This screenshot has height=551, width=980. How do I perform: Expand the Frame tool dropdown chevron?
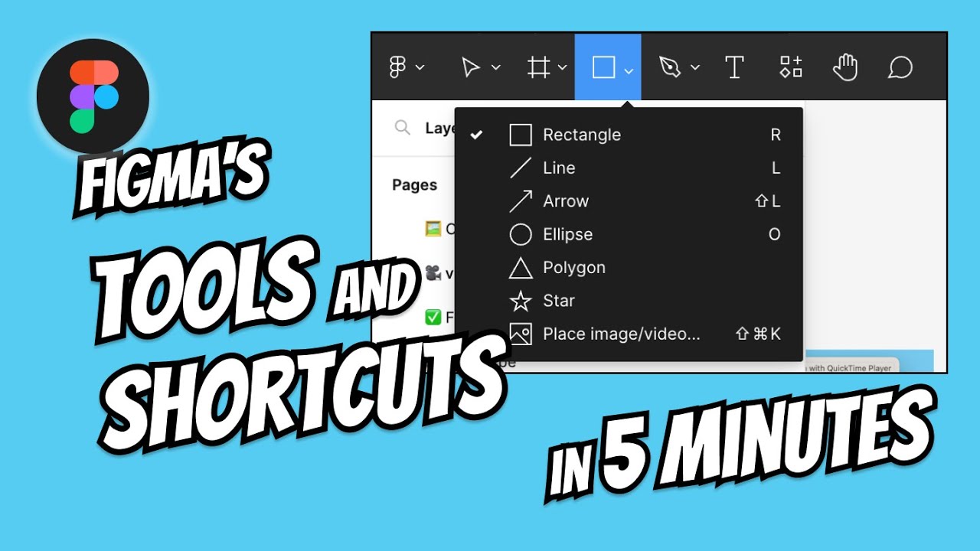pyautogui.click(x=562, y=68)
